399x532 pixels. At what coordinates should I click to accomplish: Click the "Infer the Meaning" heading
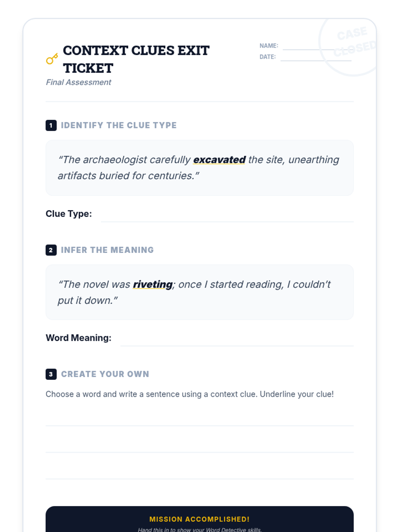tap(107, 250)
